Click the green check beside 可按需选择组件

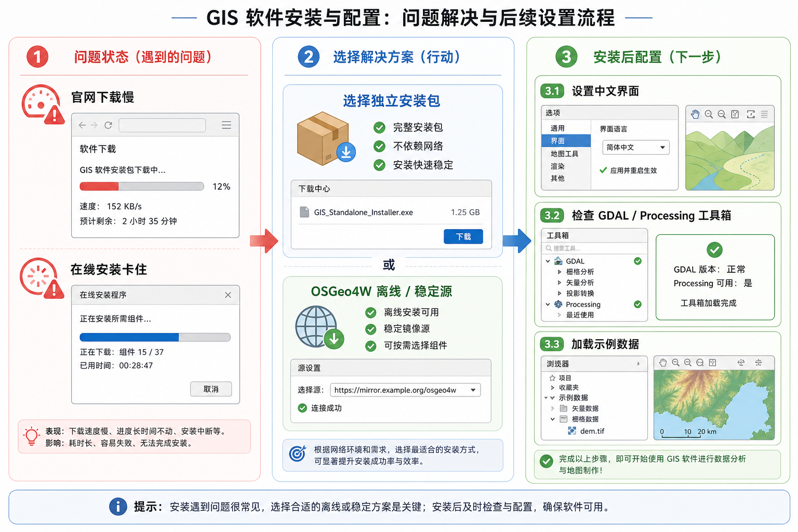371,346
